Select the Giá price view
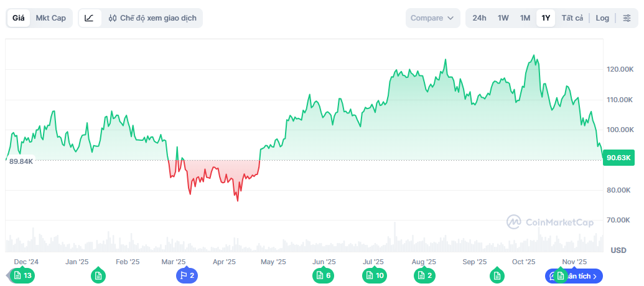 tap(19, 18)
